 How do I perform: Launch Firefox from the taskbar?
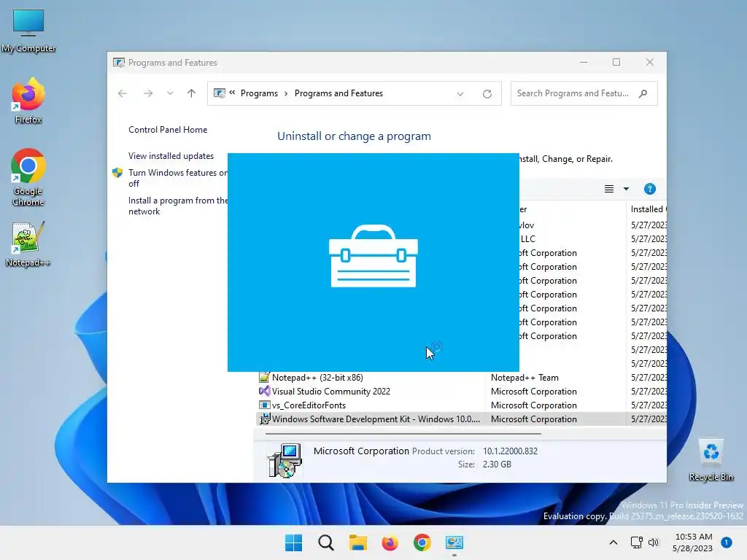point(390,542)
